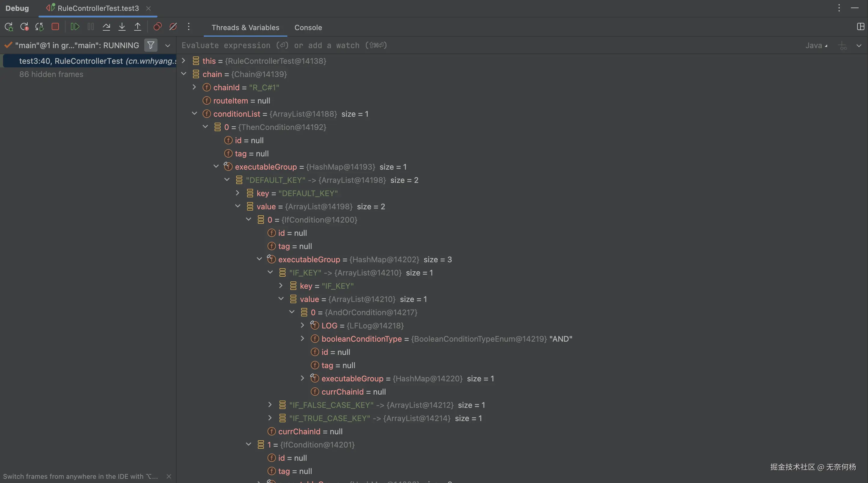Click the Step Out arrow
Screen dimensions: 868x483
click(137, 27)
